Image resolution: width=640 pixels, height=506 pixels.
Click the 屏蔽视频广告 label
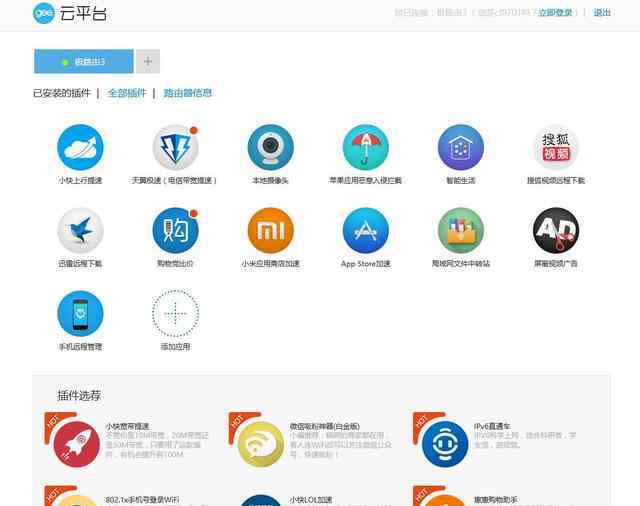556,264
